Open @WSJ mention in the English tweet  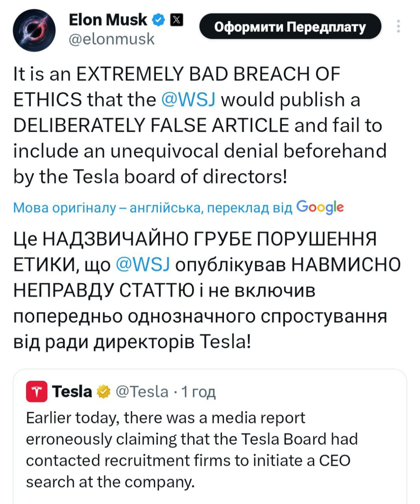[x=188, y=100]
